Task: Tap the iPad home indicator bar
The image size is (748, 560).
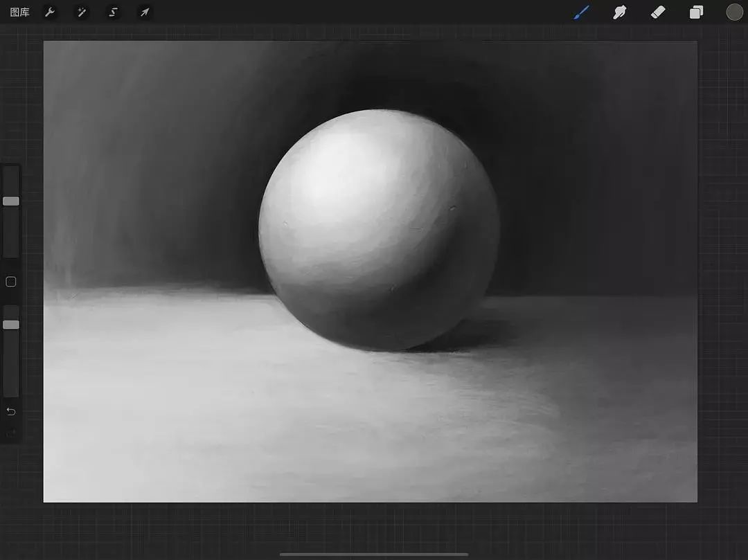Action: 374,554
